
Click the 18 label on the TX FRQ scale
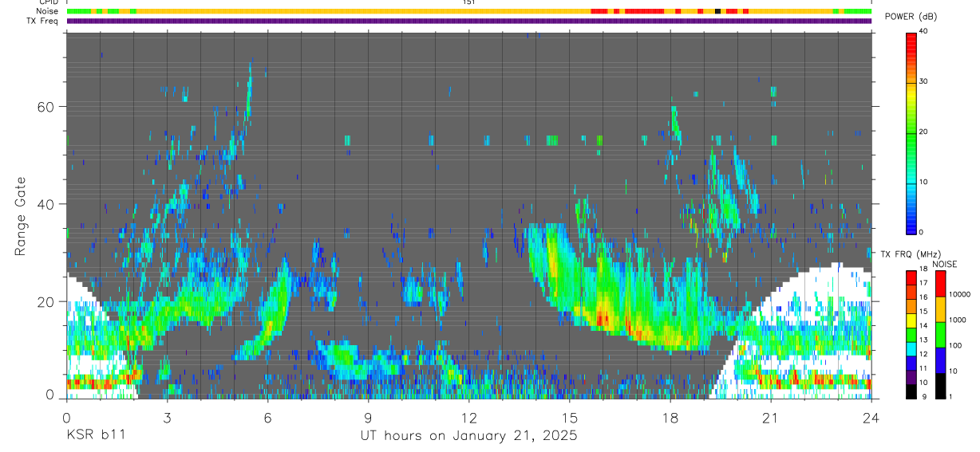pyautogui.click(x=923, y=270)
